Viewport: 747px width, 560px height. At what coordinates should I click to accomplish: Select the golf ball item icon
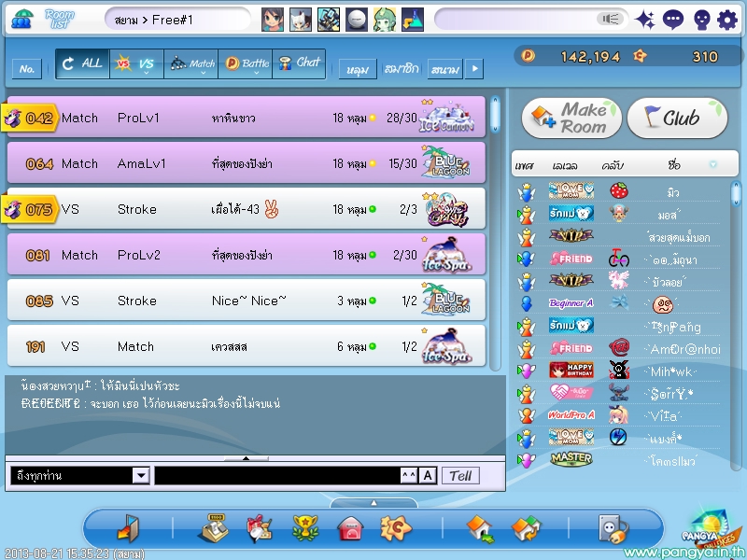point(357,20)
